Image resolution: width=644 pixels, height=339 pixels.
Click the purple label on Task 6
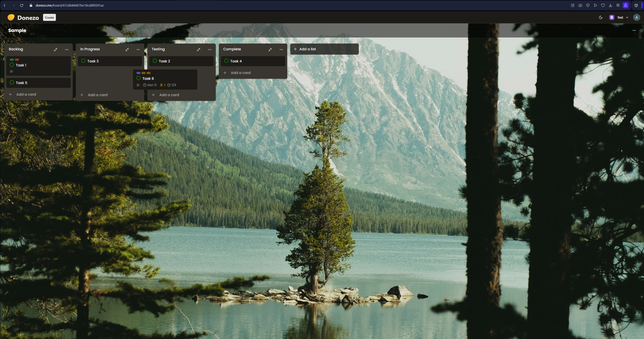[138, 73]
